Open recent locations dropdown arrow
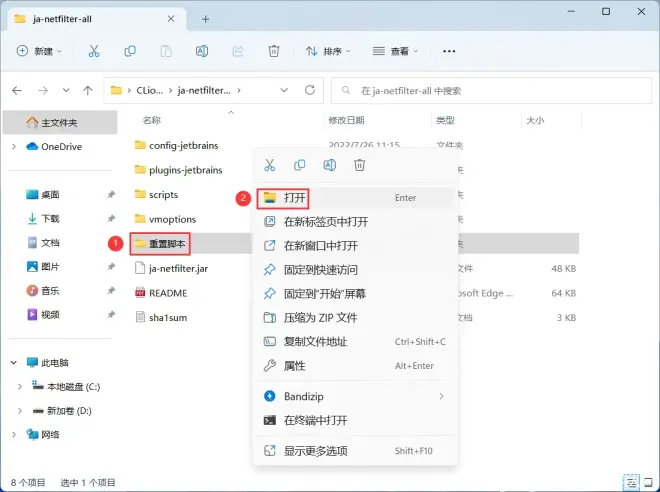The image size is (660, 492). 66,90
